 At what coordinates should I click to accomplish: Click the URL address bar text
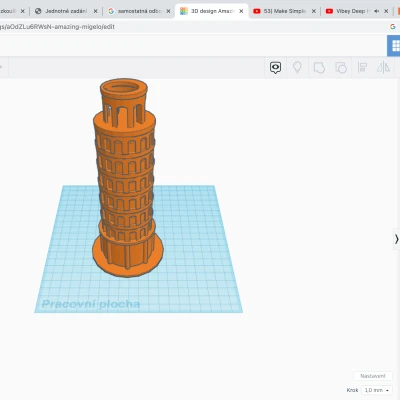click(x=57, y=27)
